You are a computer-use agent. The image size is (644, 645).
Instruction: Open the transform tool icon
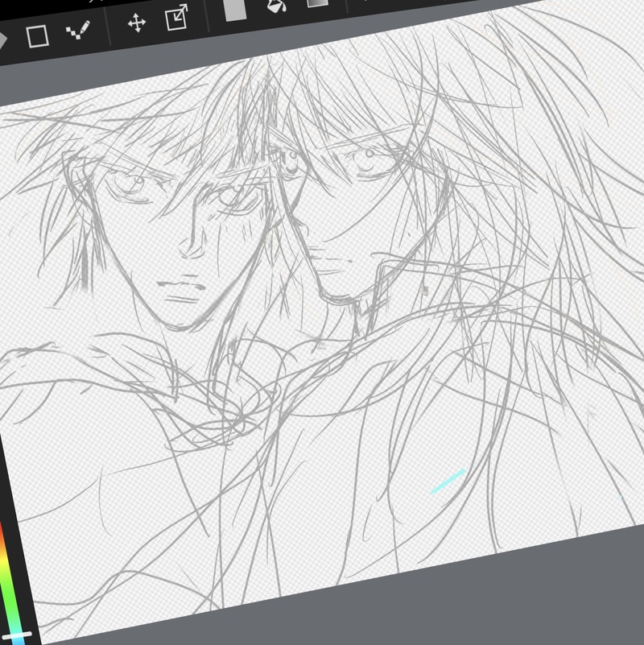point(176,17)
